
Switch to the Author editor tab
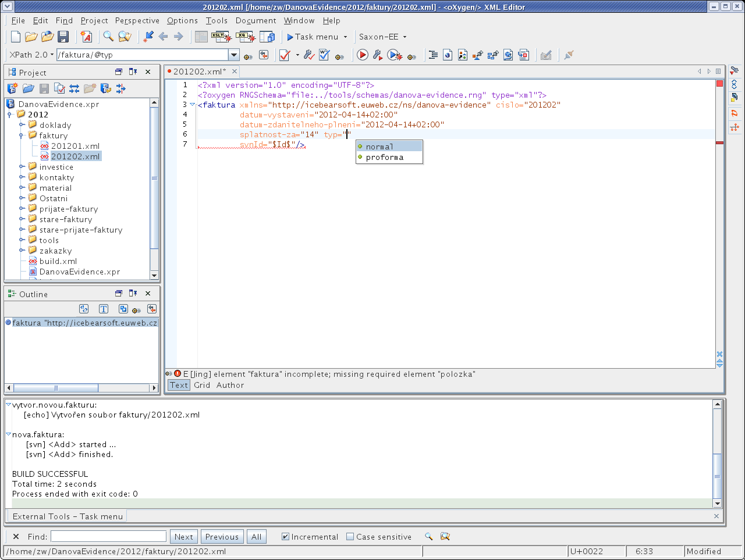click(230, 385)
